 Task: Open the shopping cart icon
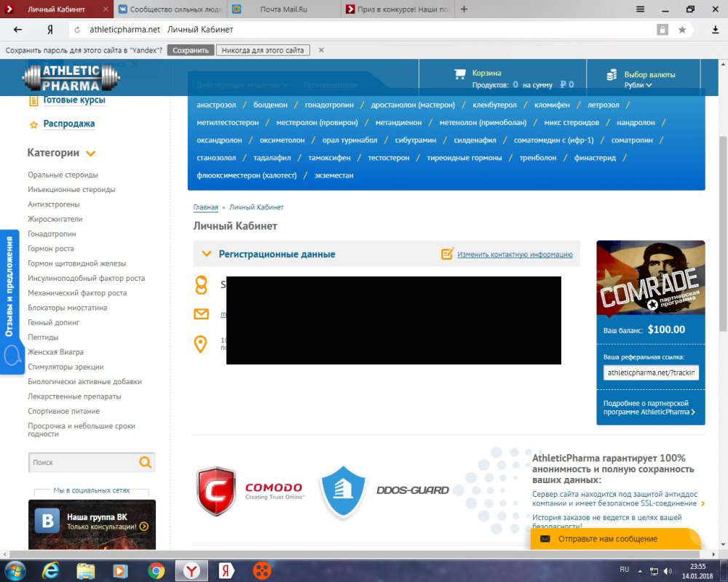click(459, 73)
